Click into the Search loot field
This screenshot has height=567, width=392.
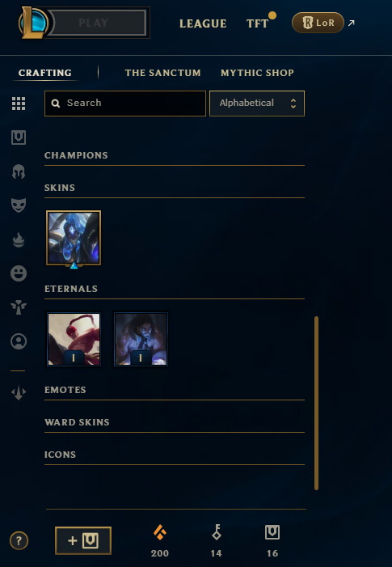pyautogui.click(x=125, y=104)
